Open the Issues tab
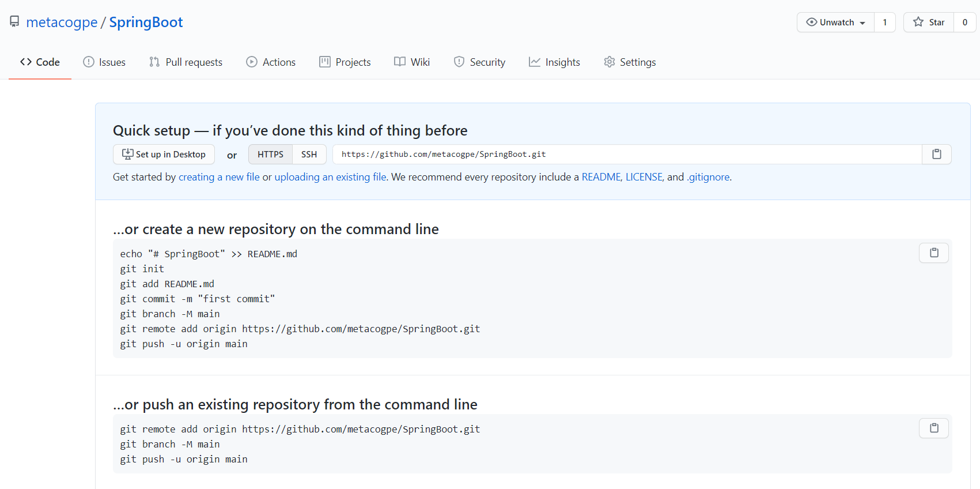This screenshot has width=980, height=489. click(x=104, y=62)
